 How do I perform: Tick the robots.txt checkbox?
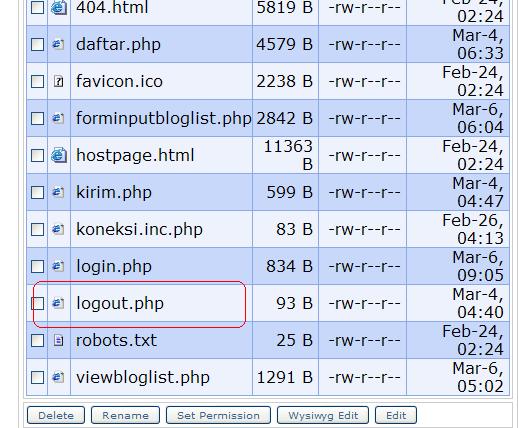(x=37, y=340)
